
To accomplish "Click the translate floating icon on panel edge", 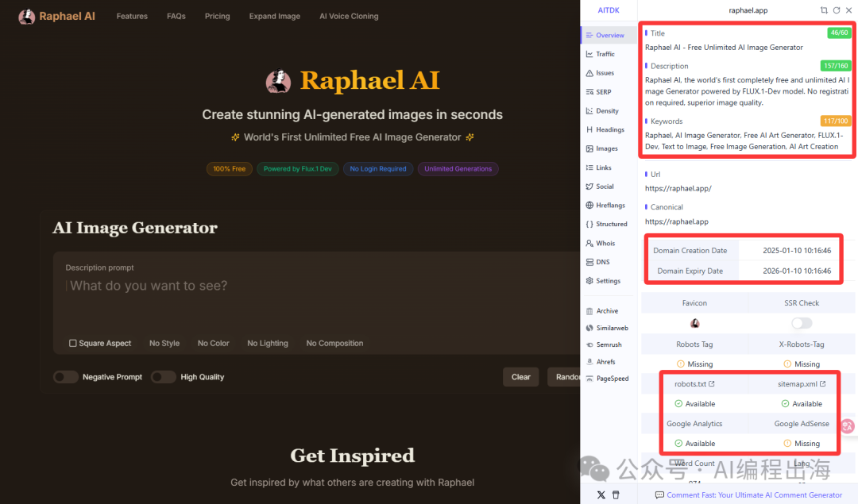I will point(848,426).
